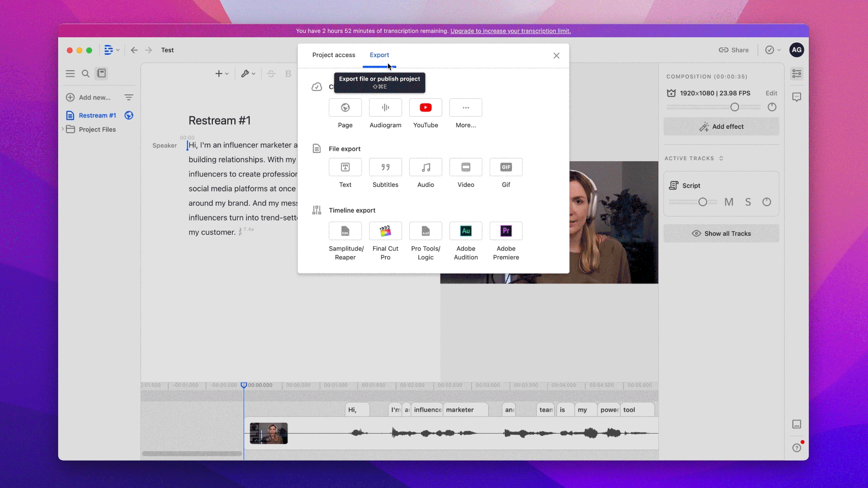Click upgrade transcription limit link
The image size is (868, 488).
point(510,31)
